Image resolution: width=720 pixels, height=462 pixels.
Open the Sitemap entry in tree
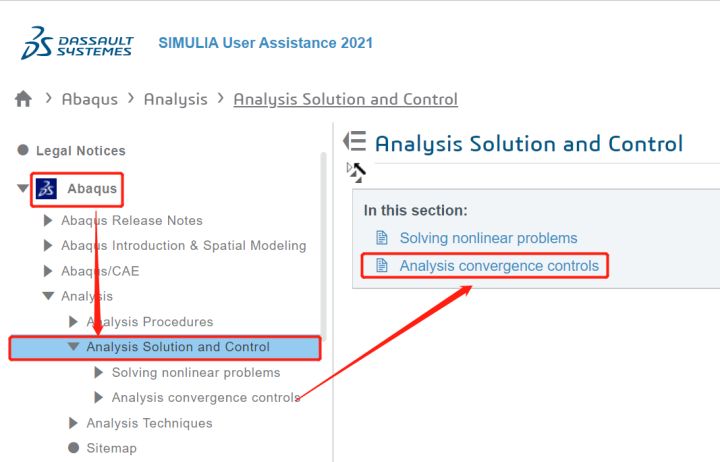coord(102,448)
